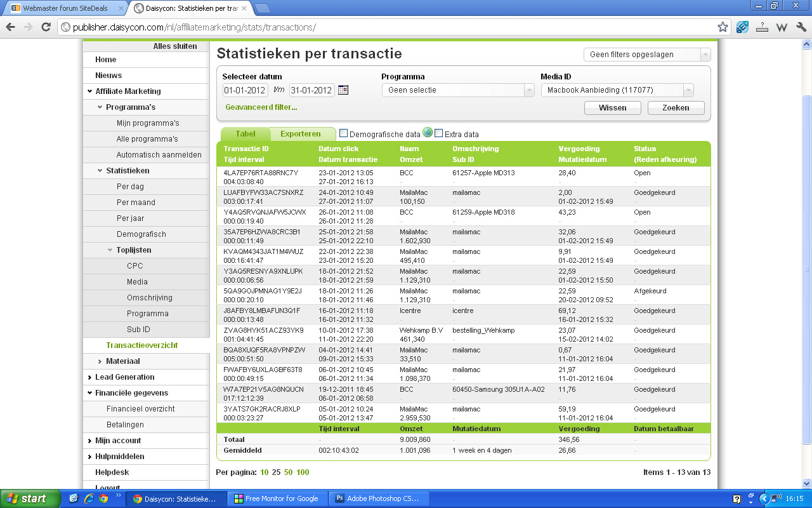This screenshot has width=812, height=508.
Task: Open the Windows start menu
Action: click(x=30, y=498)
